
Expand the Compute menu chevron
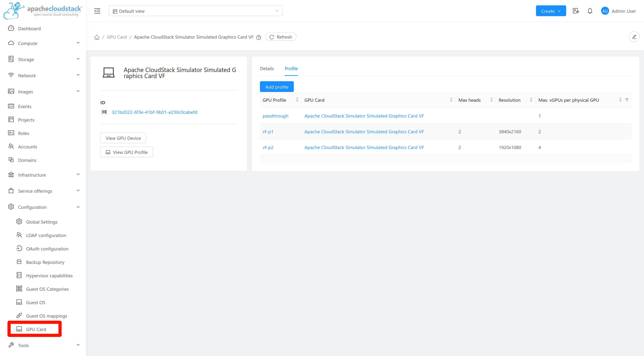pos(78,43)
